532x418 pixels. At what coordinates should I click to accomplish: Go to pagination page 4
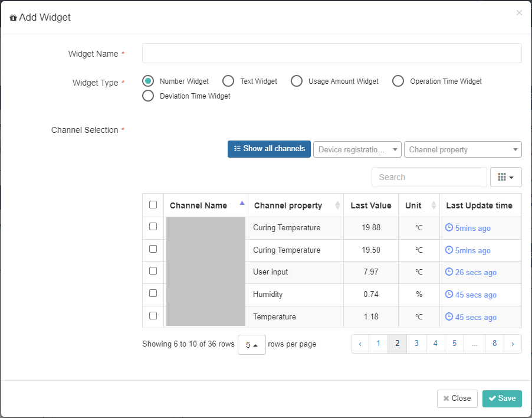(435, 344)
